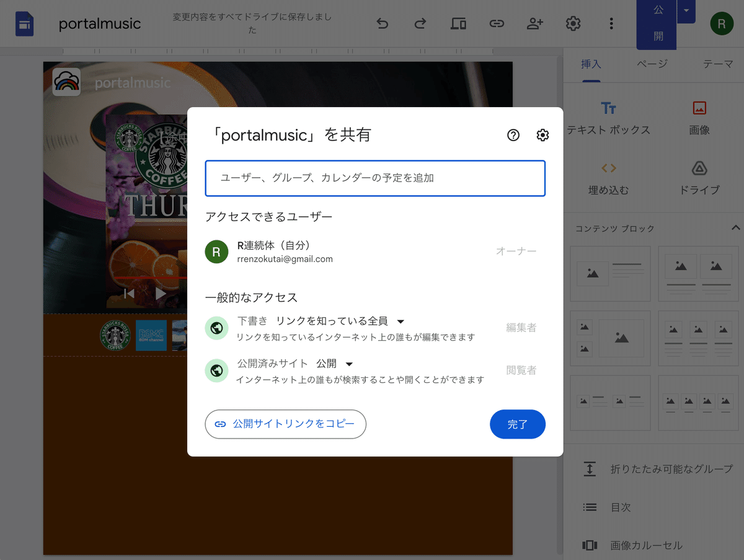Click the globe icon beside 公開済みサイト
This screenshot has height=560, width=744.
tap(216, 370)
